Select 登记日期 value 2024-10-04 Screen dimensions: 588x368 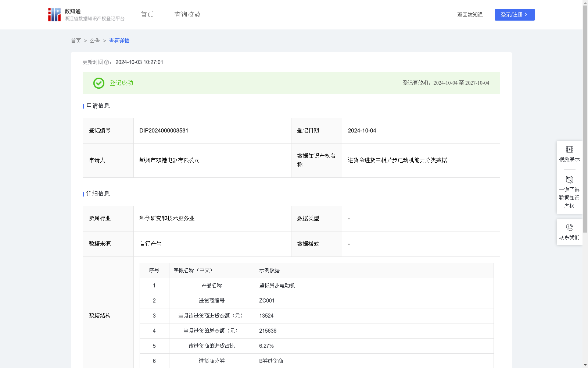[x=362, y=131]
